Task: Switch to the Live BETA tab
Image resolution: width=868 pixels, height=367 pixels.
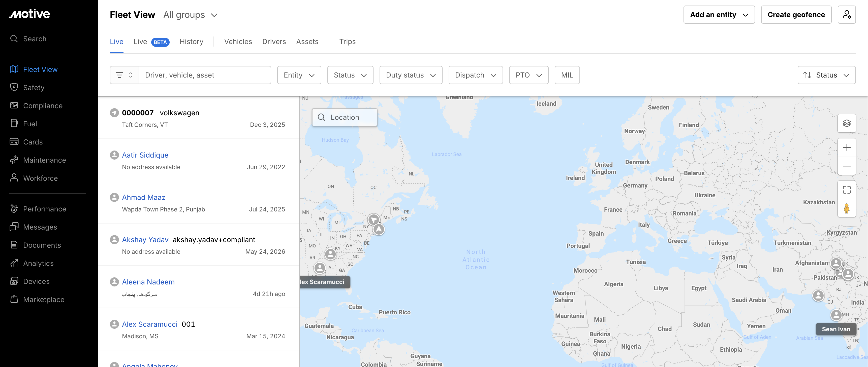Action: (x=151, y=42)
